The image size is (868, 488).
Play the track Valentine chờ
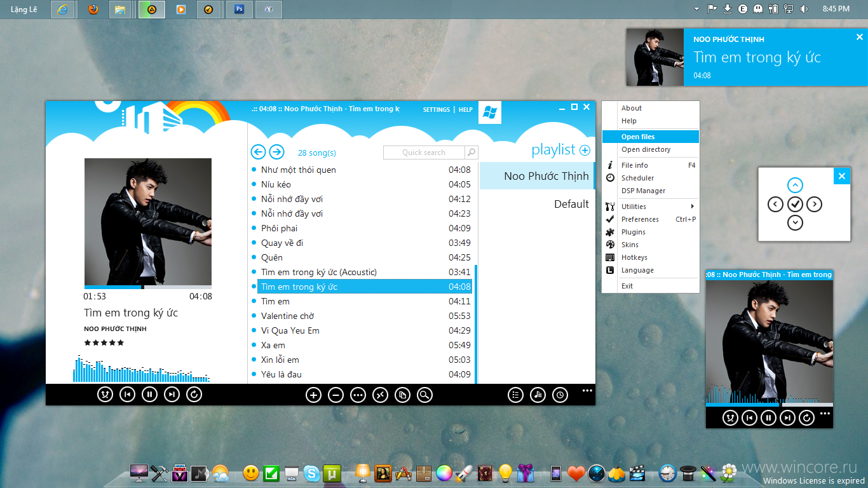click(362, 316)
